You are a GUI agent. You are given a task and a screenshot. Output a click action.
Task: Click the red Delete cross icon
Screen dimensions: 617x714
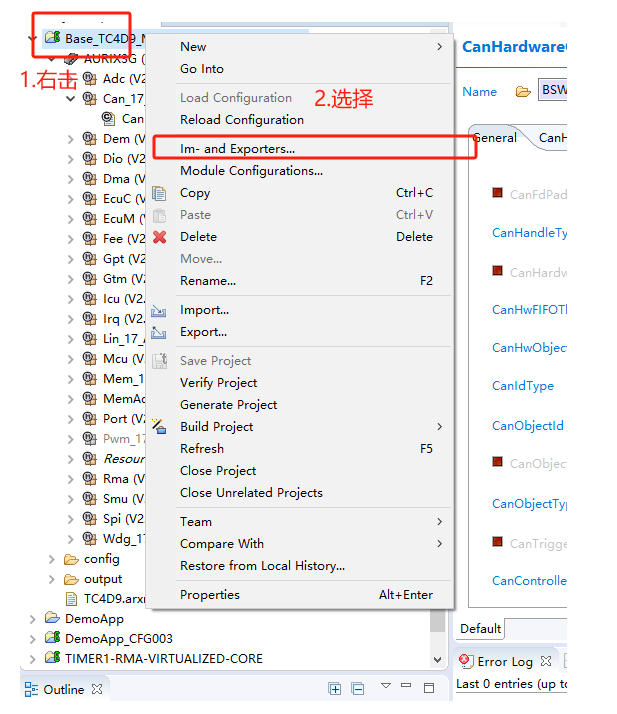[159, 237]
